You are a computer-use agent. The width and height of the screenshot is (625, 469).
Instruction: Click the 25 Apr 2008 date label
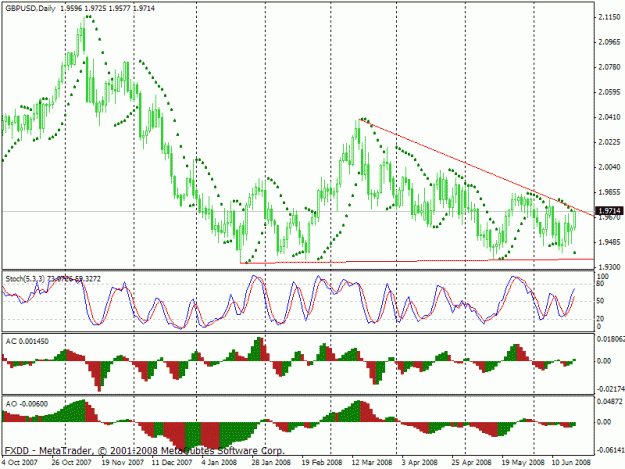(x=472, y=463)
